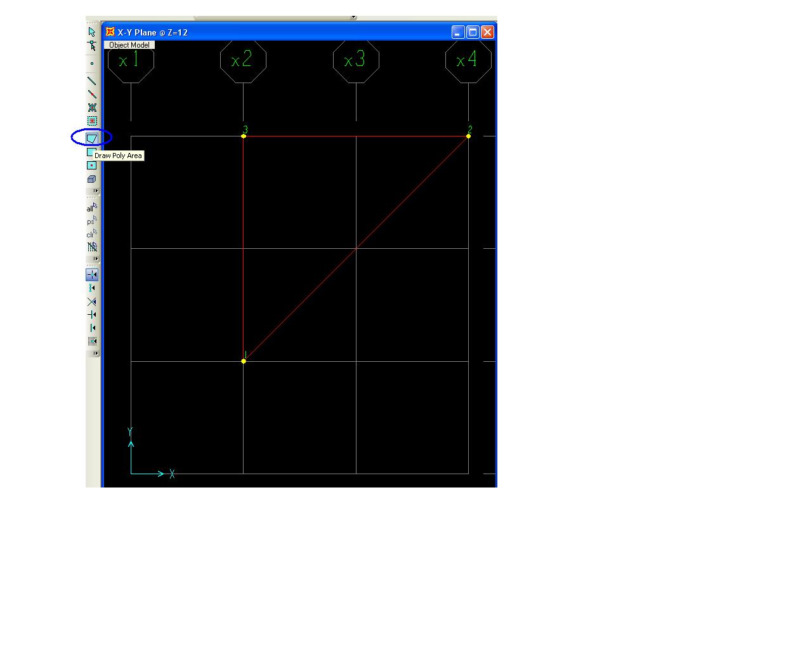The width and height of the screenshot is (812, 650).
Task: Click the 'clr' Clear Selection tool
Action: tap(92, 234)
